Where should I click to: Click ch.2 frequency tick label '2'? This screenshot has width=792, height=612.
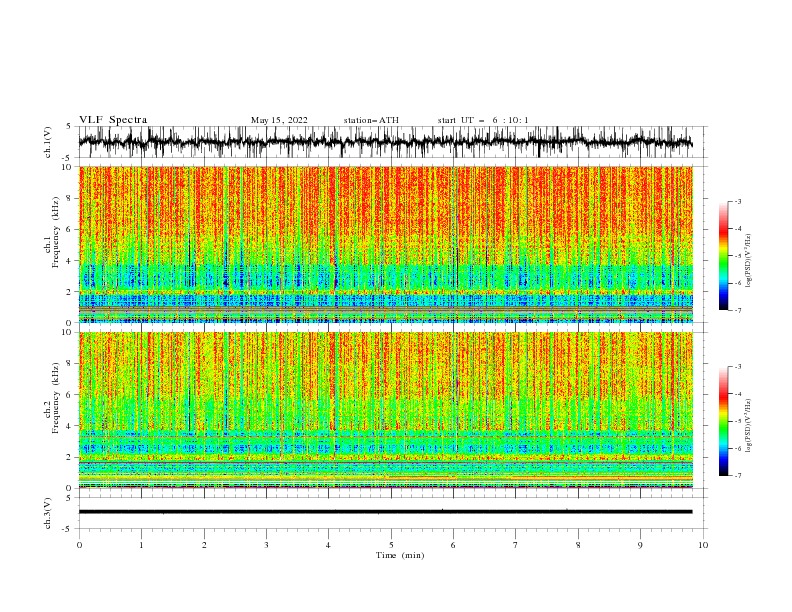(x=69, y=457)
